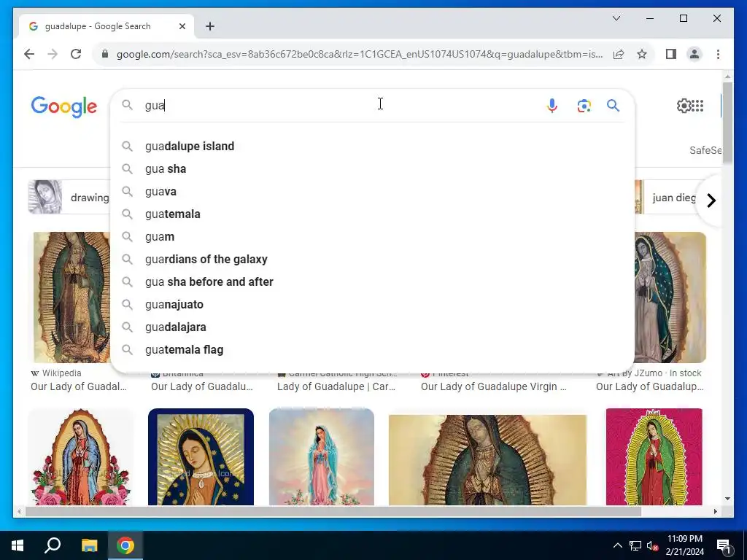The height and width of the screenshot is (560, 747).
Task: Choose the guava suggestion
Action: point(373,192)
